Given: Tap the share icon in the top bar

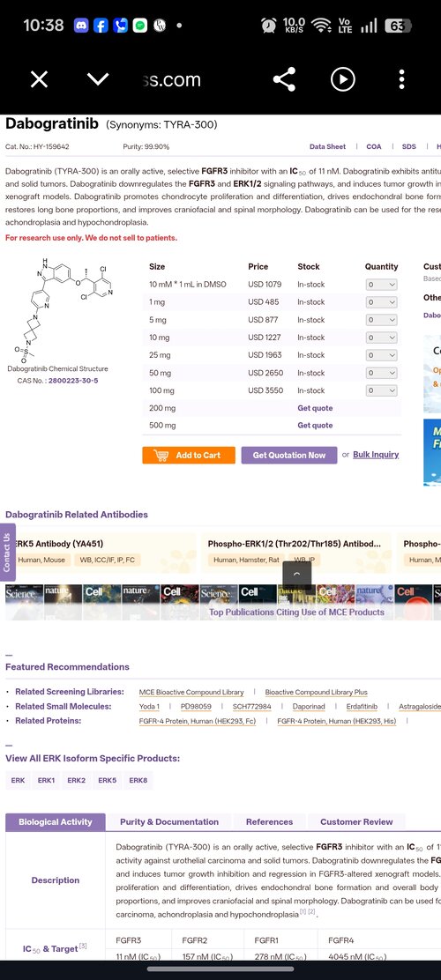Looking at the screenshot, I should (x=284, y=79).
